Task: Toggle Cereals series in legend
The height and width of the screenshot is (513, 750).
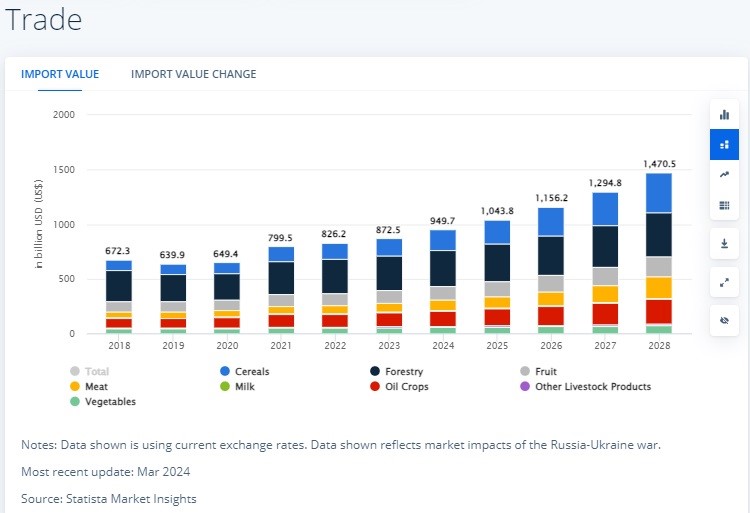Action: (250, 372)
